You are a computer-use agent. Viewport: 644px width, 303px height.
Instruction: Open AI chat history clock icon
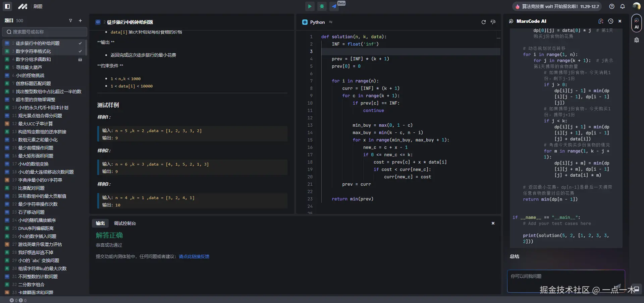click(x=610, y=21)
